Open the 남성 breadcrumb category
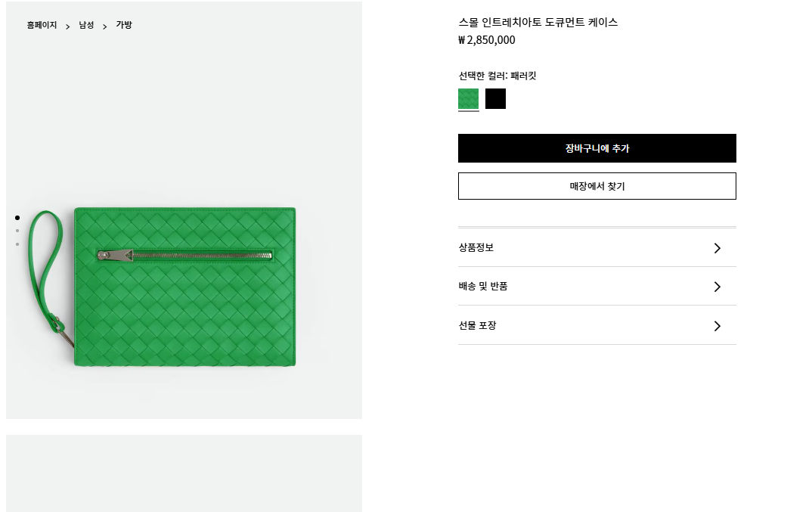 coord(86,25)
